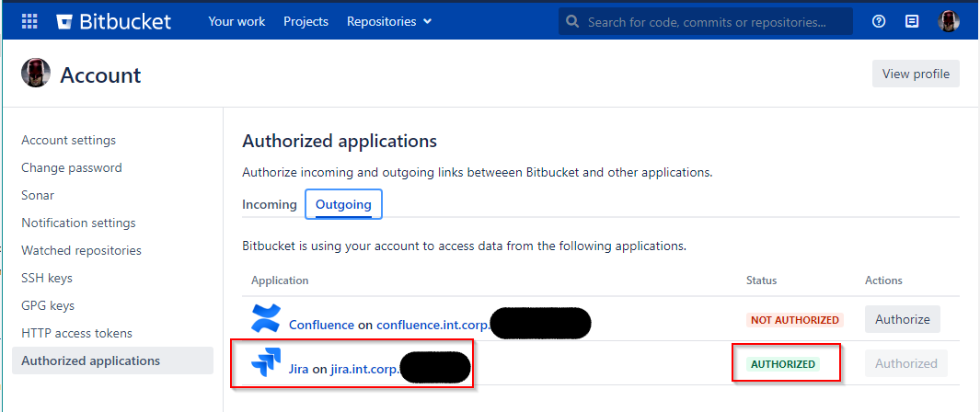Open Your work in top navigation
Viewport: 980px width, 412px height.
(x=236, y=21)
